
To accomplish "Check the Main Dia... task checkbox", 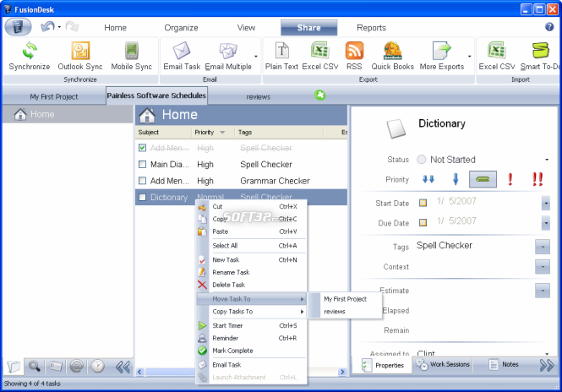I will (142, 164).
